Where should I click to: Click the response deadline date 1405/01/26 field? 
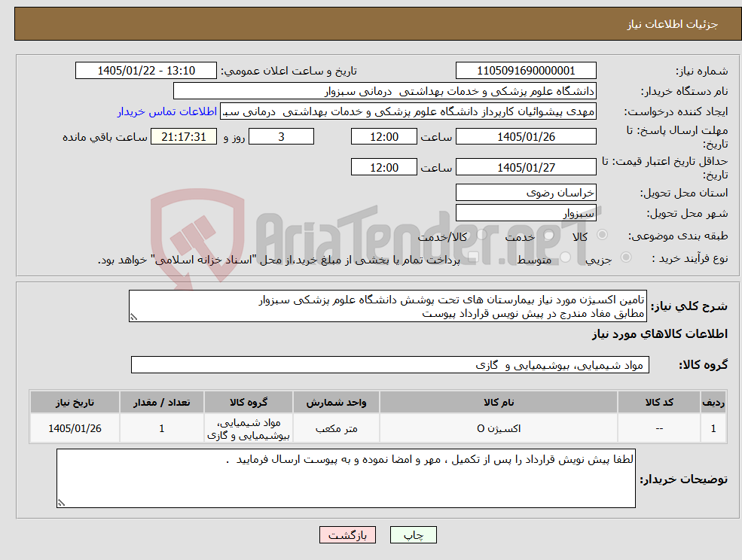(x=526, y=137)
